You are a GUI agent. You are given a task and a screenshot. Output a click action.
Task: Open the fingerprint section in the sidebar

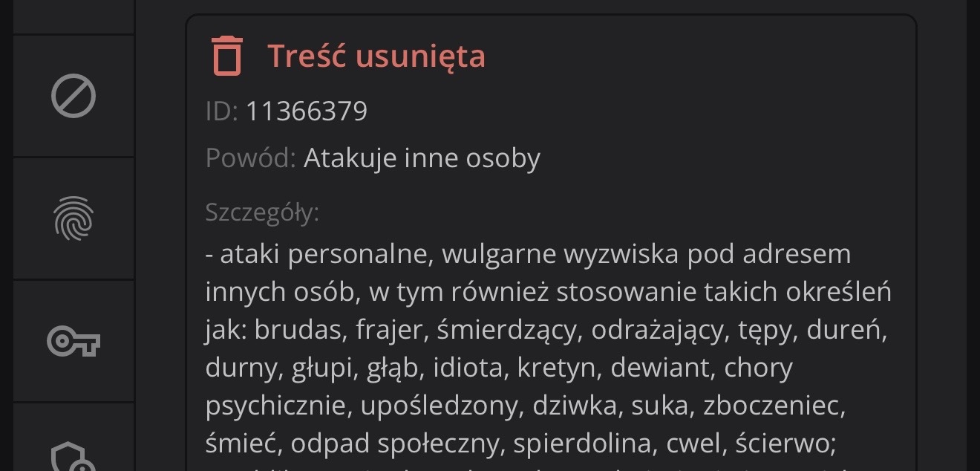click(73, 219)
